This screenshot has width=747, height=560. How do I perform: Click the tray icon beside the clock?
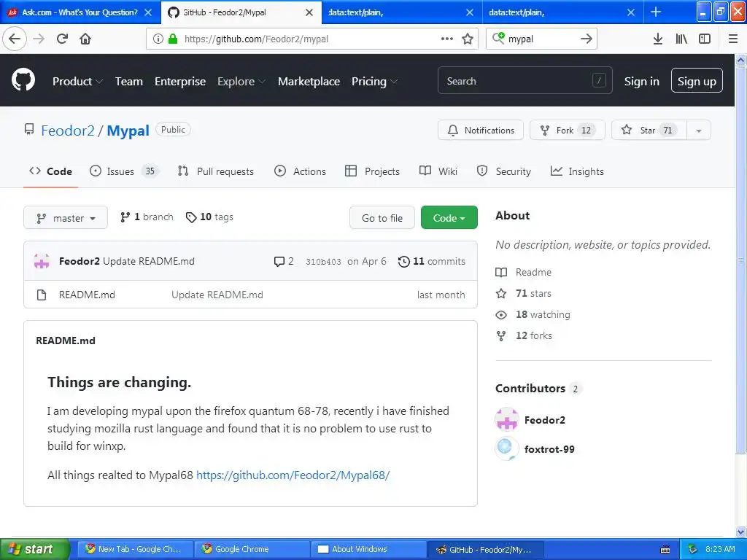(x=693, y=549)
